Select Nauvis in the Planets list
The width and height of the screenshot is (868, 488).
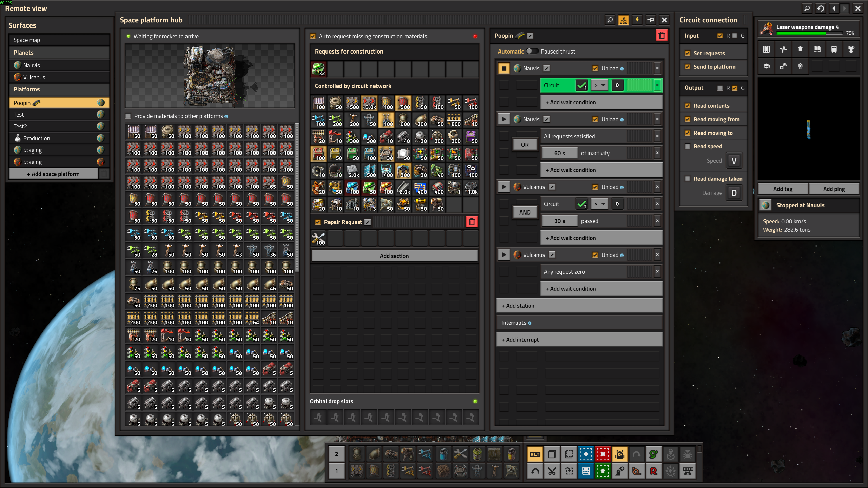point(59,65)
